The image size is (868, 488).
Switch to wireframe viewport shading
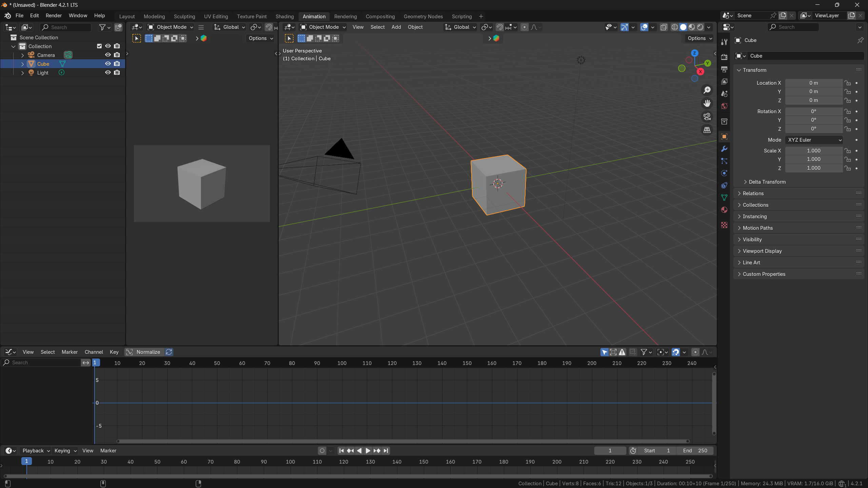(675, 27)
